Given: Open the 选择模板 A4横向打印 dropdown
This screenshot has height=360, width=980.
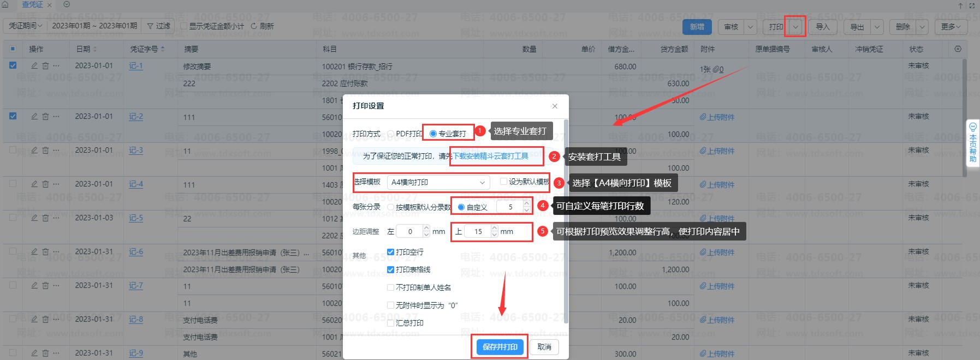Looking at the screenshot, I should coord(438,182).
